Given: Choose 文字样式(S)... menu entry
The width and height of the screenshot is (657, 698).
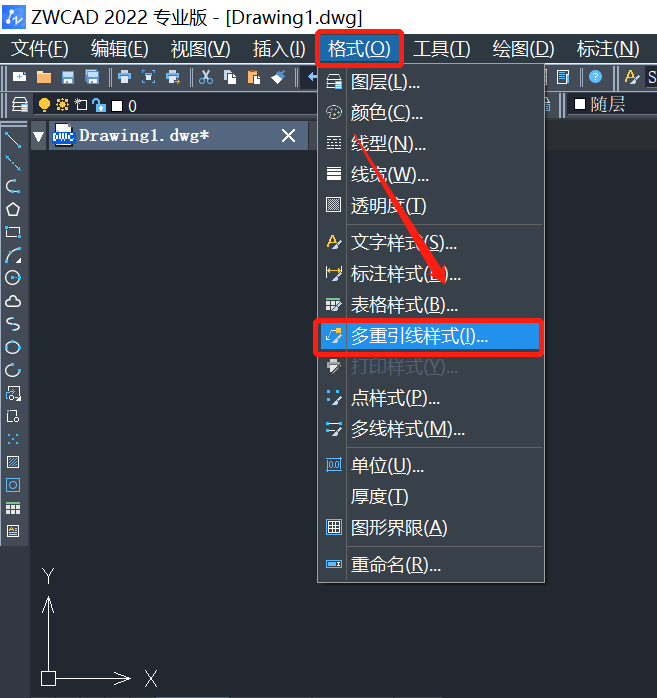Looking at the screenshot, I should (x=431, y=243).
